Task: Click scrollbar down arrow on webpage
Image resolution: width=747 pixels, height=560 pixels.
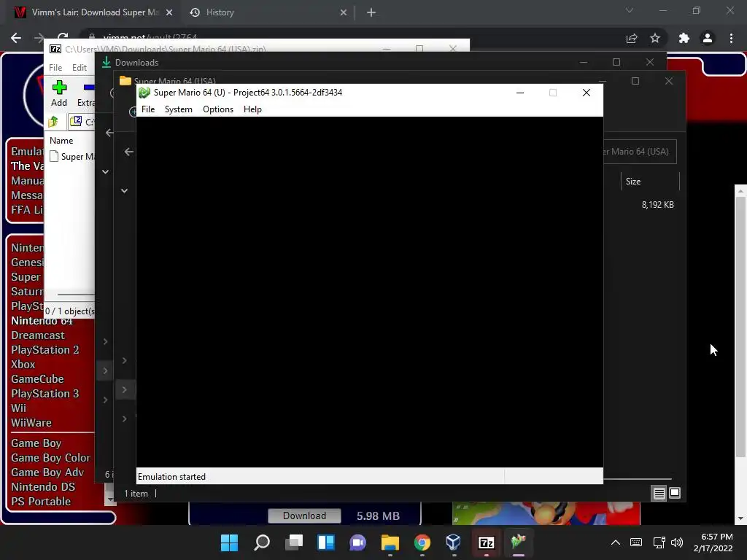Action: point(740,518)
